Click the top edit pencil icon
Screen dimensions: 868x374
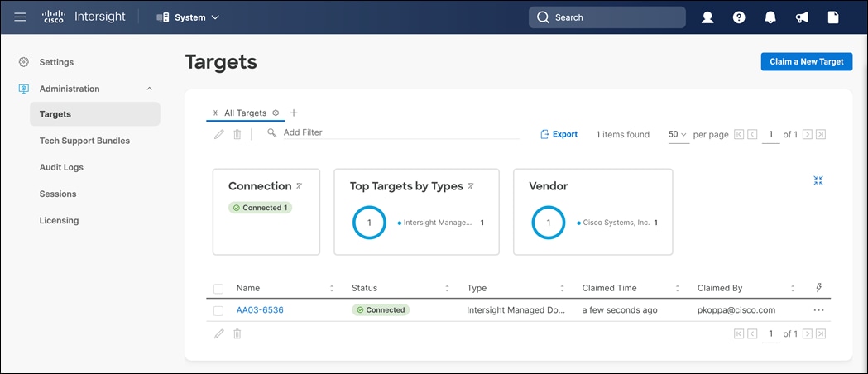tap(219, 134)
